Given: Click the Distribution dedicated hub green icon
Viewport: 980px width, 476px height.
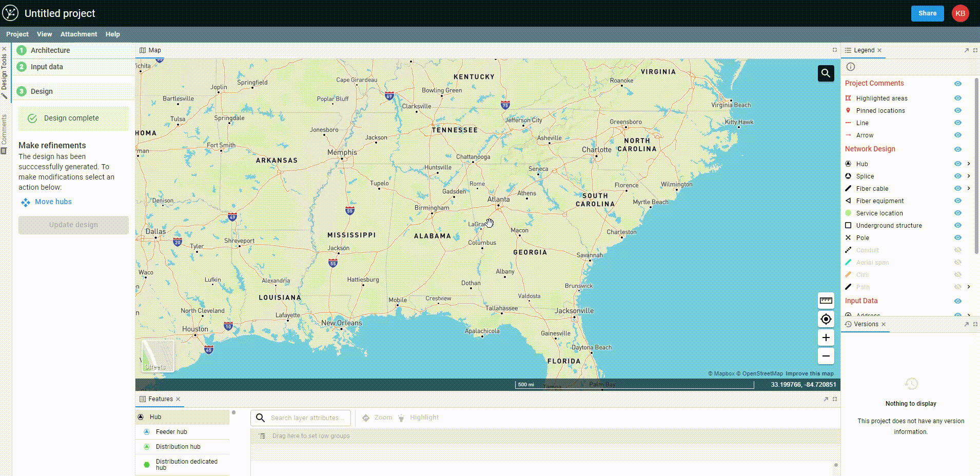Looking at the screenshot, I should pyautogui.click(x=146, y=465).
